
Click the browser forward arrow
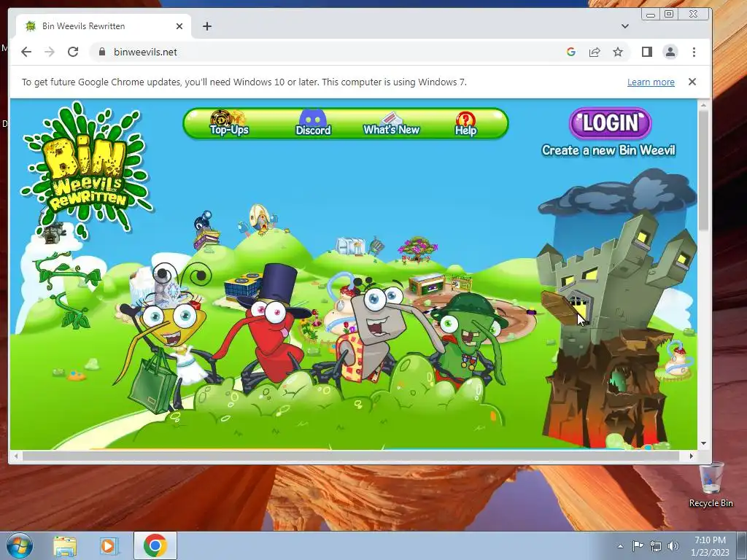[x=50, y=52]
